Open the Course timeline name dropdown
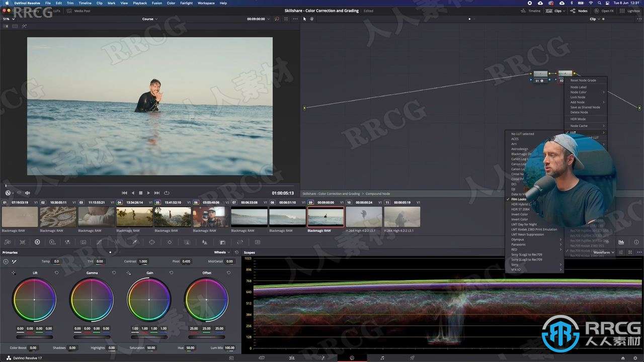The height and width of the screenshot is (362, 644). coord(150,19)
